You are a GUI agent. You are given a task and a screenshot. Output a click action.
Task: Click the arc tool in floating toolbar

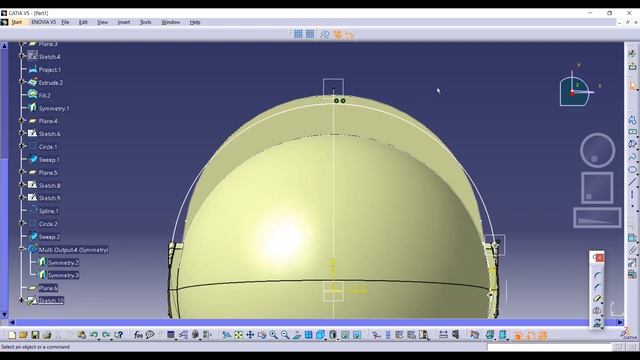click(x=597, y=275)
